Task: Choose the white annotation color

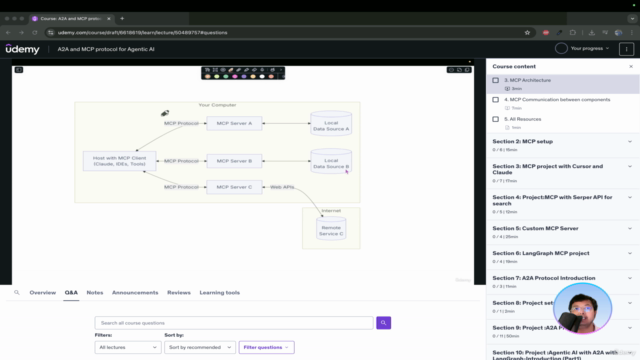Action: click(x=262, y=76)
